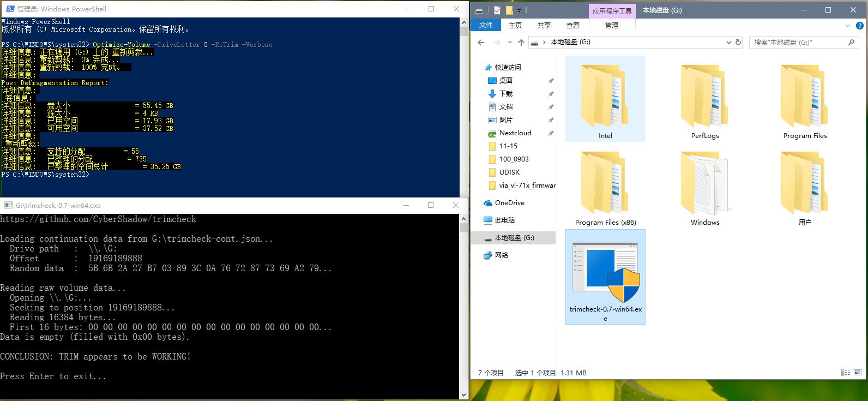Unpin Nextcloud from quick access
This screenshot has height=401, width=868.
point(551,133)
